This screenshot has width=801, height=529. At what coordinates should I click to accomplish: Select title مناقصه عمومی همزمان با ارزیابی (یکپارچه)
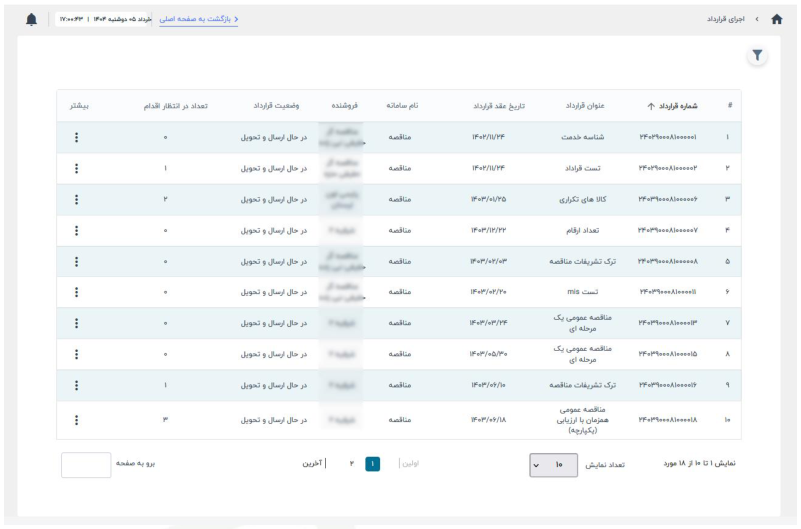click(x=583, y=420)
